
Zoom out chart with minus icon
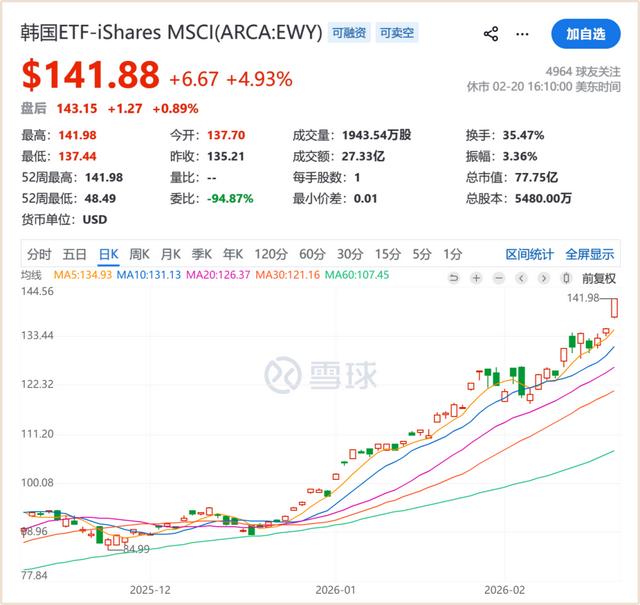497,278
